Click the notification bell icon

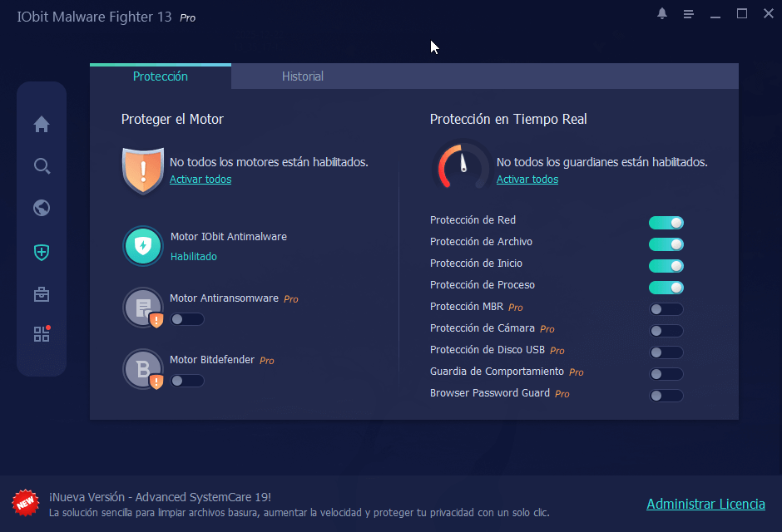(x=662, y=13)
